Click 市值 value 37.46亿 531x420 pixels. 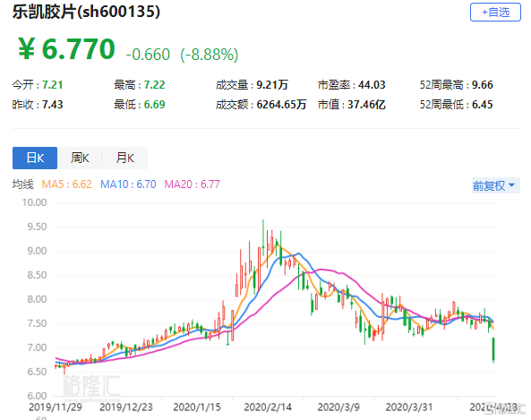[366, 104]
